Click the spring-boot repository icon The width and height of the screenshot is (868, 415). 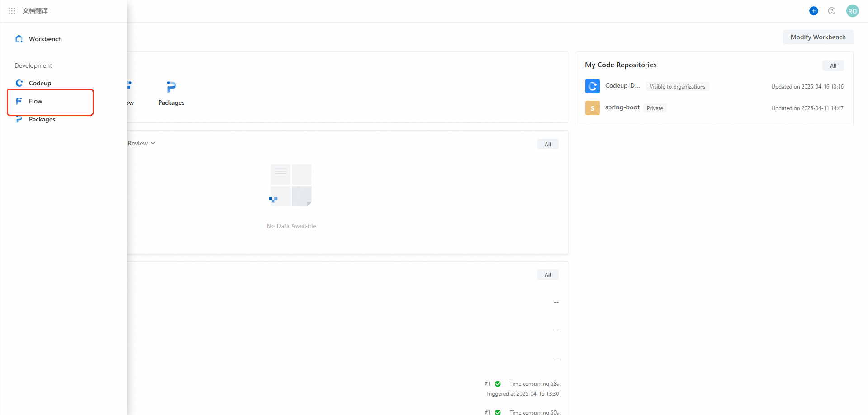(x=593, y=108)
